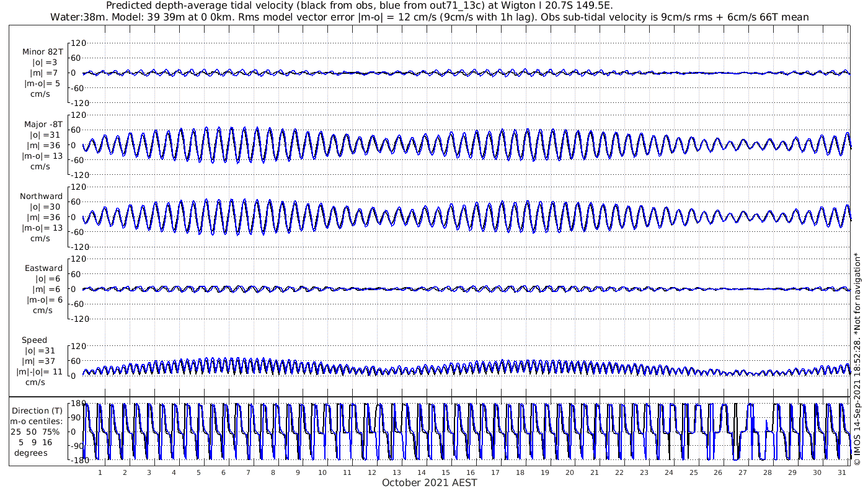Select the 'Major -8T' panel label
Image resolution: width=868 pixels, height=496 pixels.
pyautogui.click(x=43, y=125)
